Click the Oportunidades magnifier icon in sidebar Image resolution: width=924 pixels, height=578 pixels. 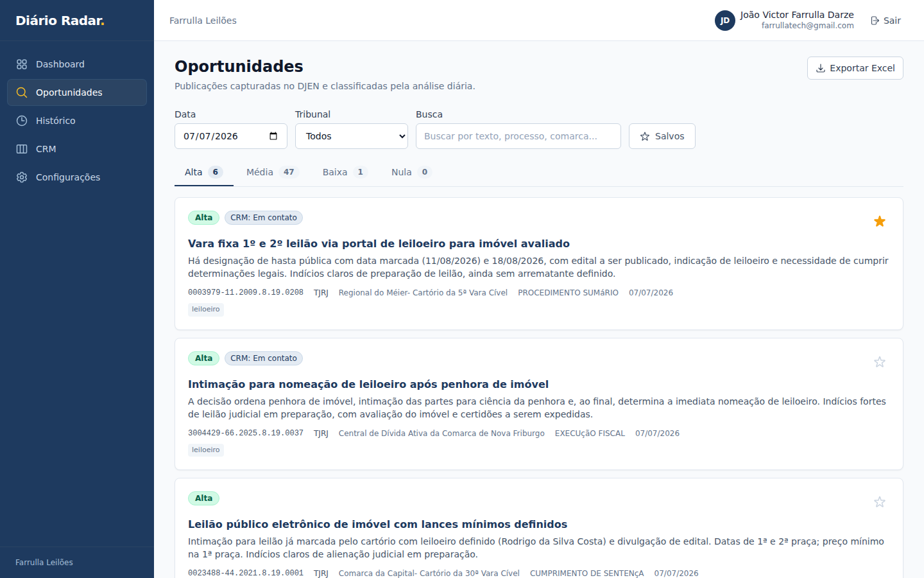click(22, 92)
